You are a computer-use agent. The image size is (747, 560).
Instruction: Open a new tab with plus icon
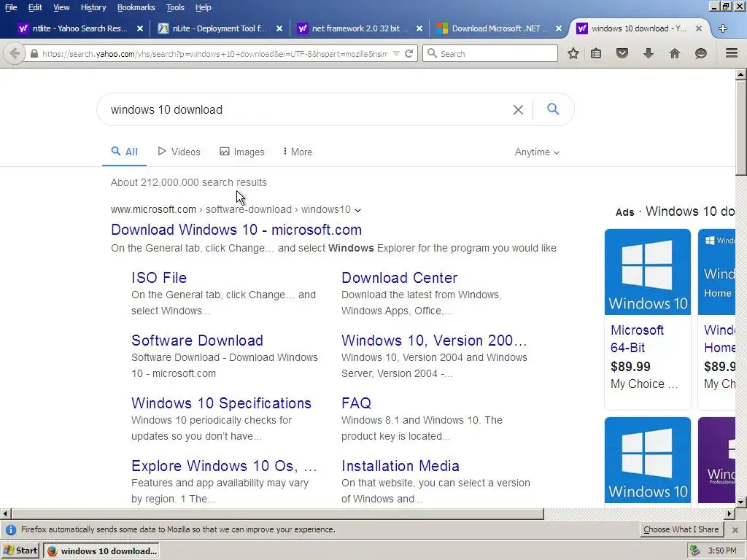click(x=723, y=28)
